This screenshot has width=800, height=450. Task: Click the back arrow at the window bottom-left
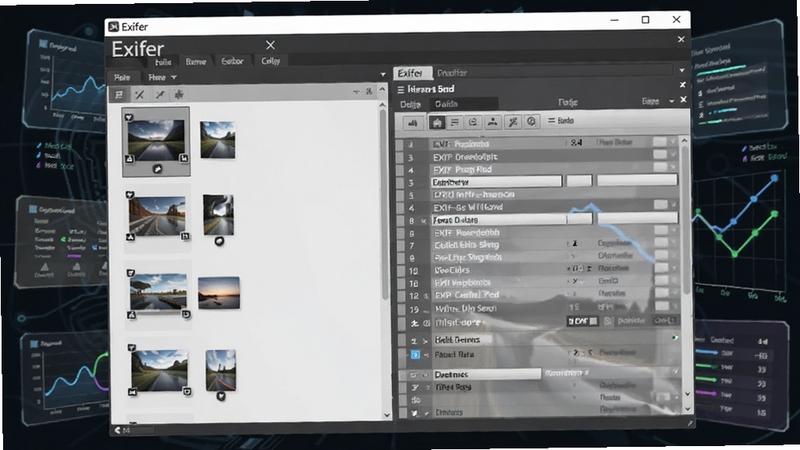tap(118, 431)
